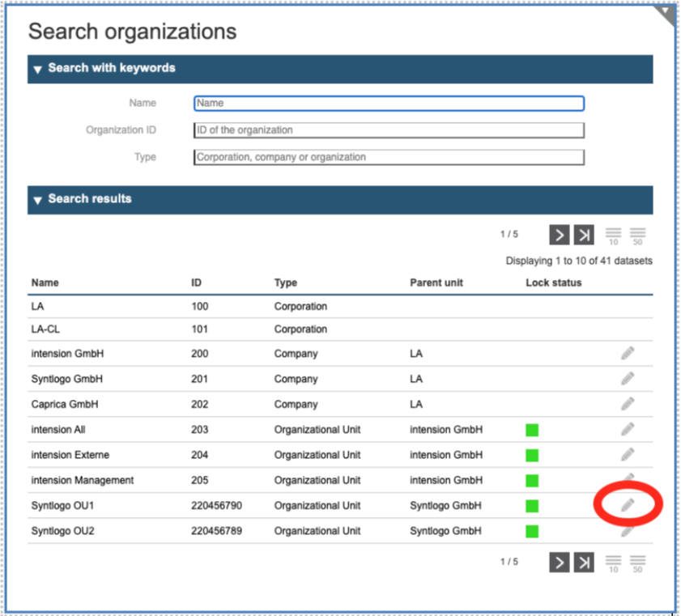Viewport: 681px width, 616px height.
Task: Sort the table by the Name column header
Action: [45, 283]
